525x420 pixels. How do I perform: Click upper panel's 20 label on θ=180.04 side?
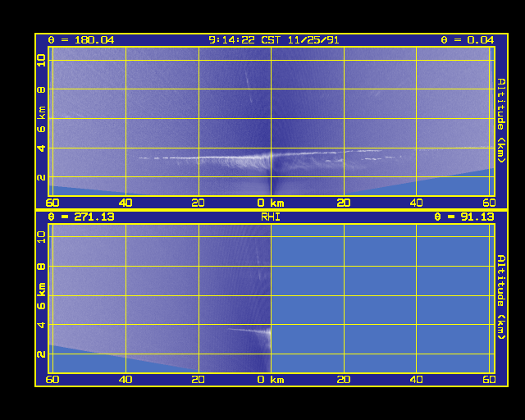point(199,203)
